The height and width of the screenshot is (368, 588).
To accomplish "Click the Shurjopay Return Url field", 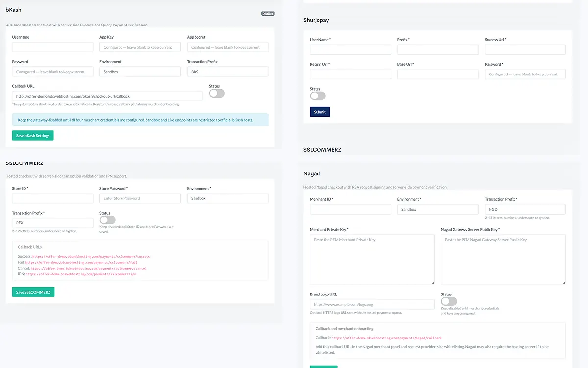I will click(350, 74).
